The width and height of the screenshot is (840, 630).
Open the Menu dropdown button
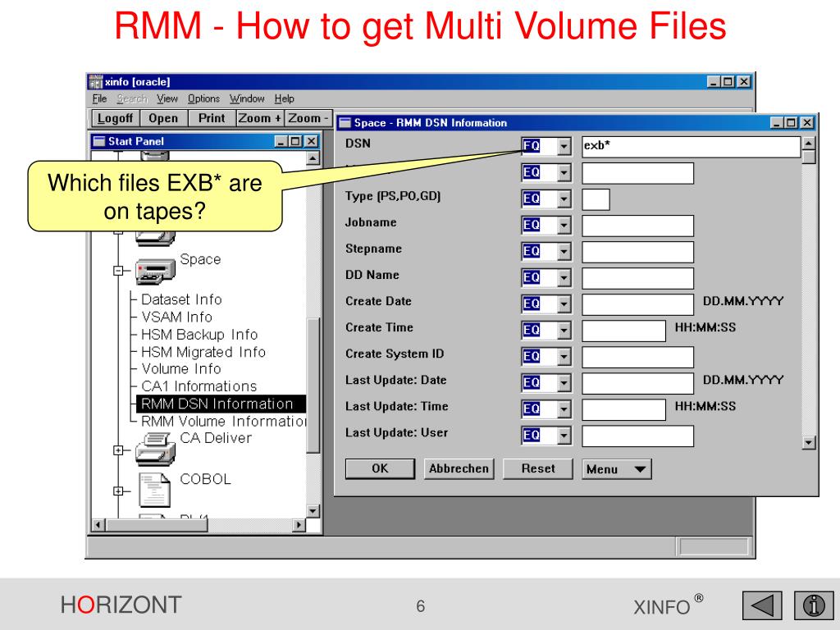click(x=617, y=469)
